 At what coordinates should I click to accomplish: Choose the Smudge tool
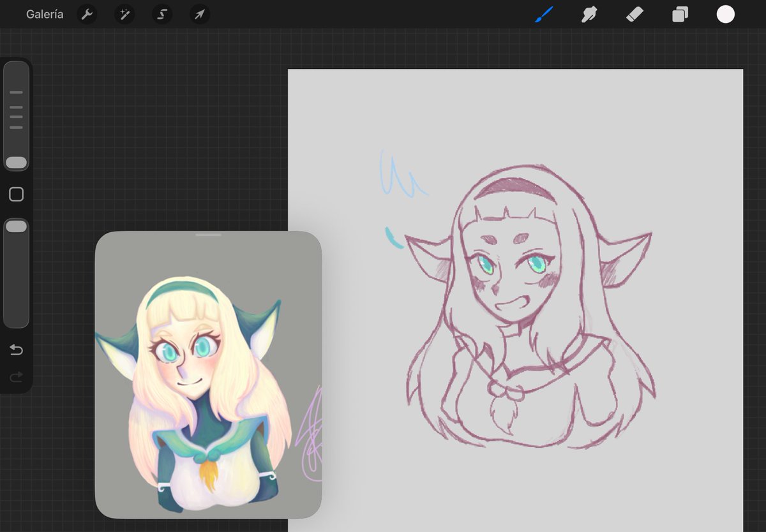click(589, 14)
